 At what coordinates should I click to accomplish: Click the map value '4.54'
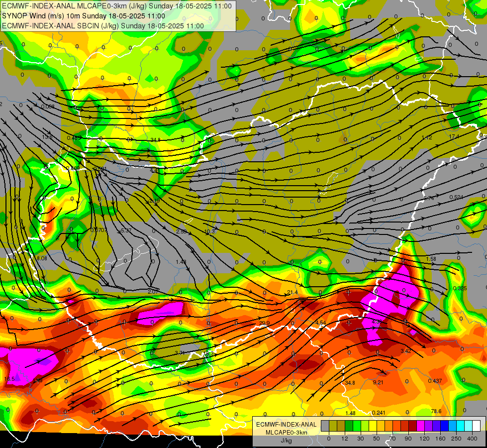320,323
